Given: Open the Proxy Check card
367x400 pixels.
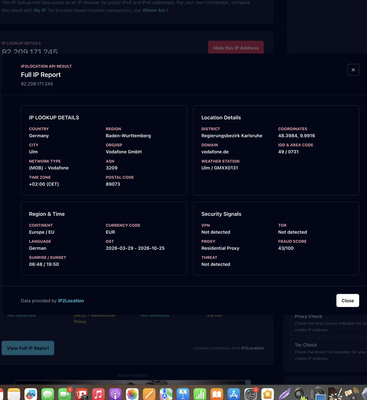Looking at the screenshot, I should coord(328,323).
